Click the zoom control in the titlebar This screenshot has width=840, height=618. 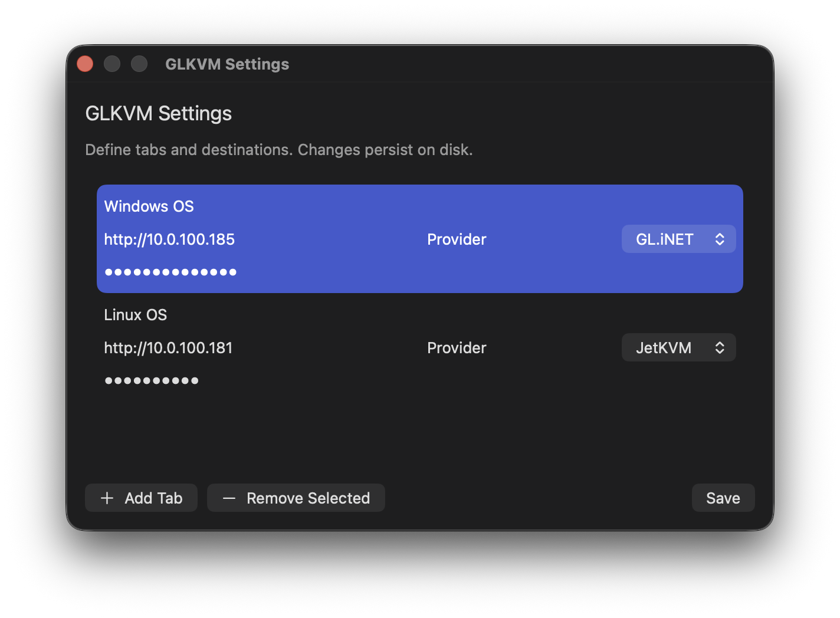click(139, 63)
